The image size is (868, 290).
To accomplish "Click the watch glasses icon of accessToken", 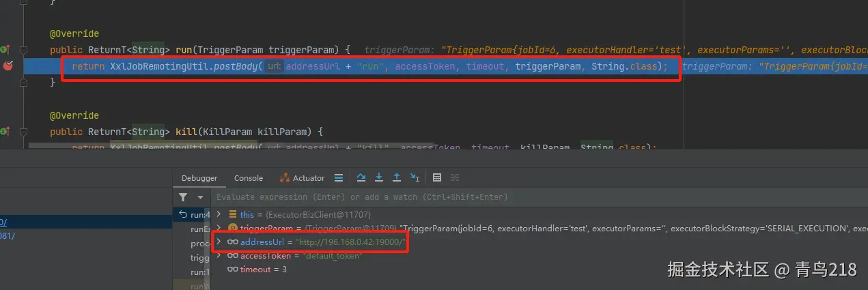I will [x=232, y=256].
